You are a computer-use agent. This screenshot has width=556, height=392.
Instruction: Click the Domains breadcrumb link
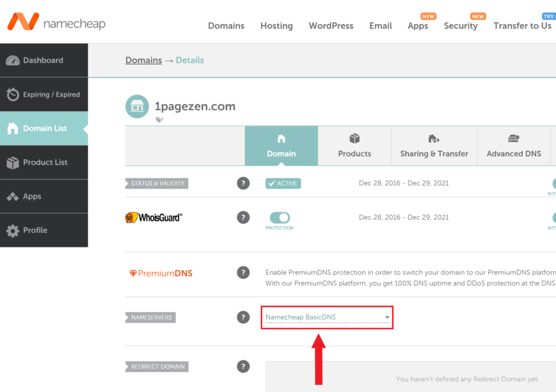(x=143, y=60)
